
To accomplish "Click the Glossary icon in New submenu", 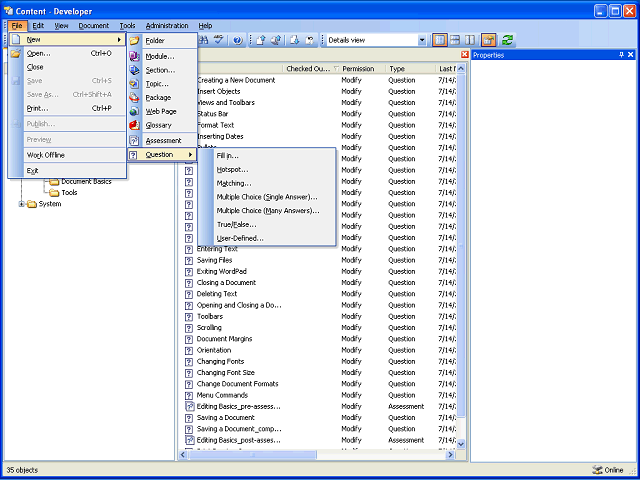I will coord(134,125).
